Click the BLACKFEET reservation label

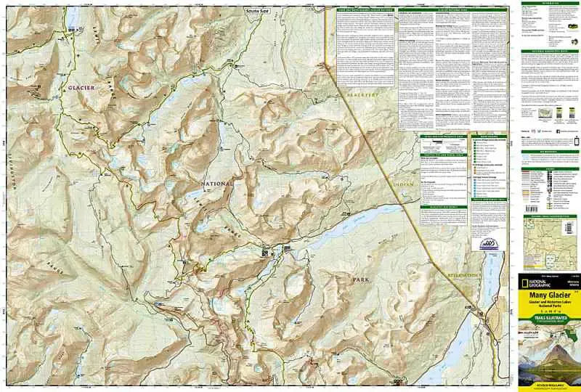[362, 95]
